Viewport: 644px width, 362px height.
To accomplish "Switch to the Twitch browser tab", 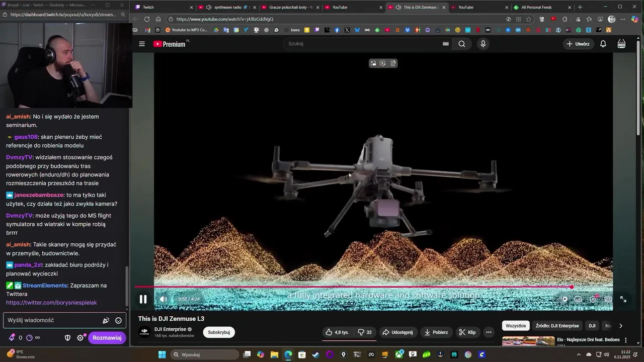I will [x=164, y=7].
